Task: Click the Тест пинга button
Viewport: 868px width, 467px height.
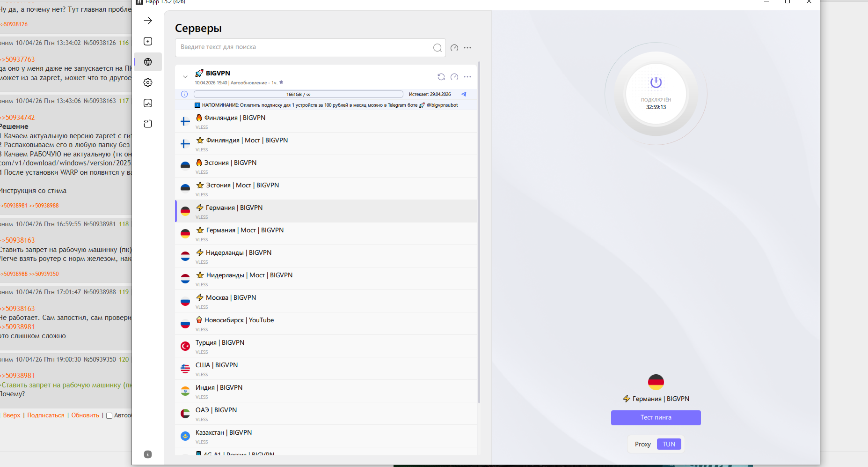Action: point(656,418)
